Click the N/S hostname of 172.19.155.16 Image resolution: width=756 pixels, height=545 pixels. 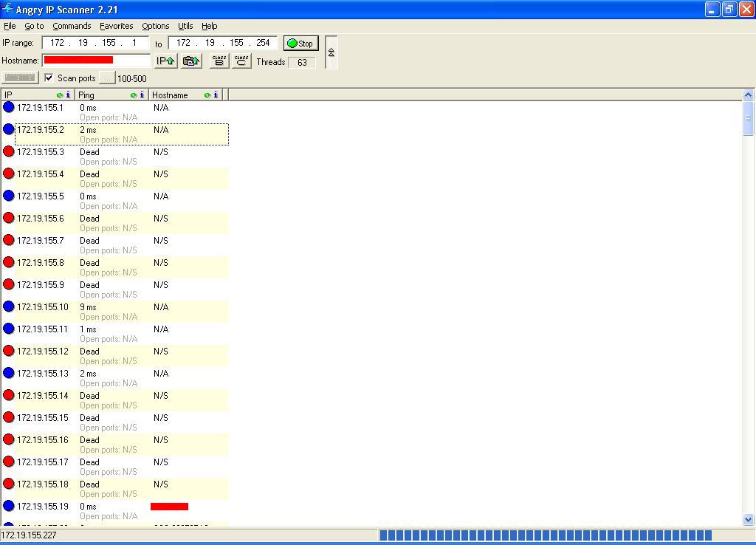click(x=160, y=440)
